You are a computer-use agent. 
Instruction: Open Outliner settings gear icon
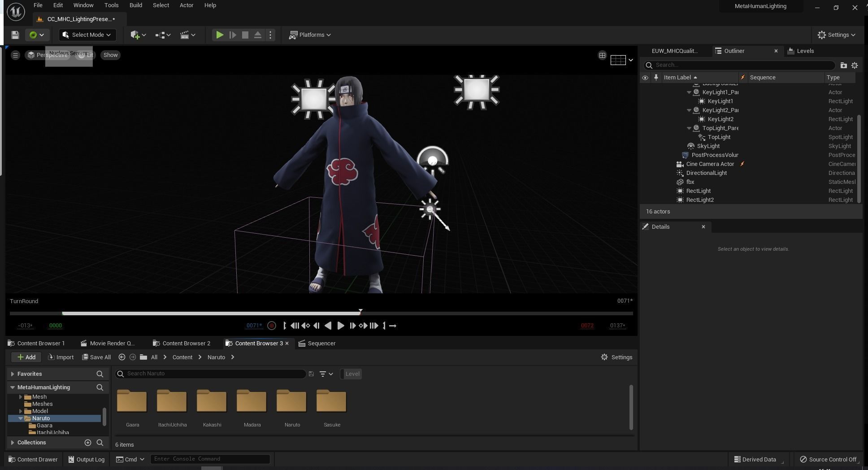(855, 65)
